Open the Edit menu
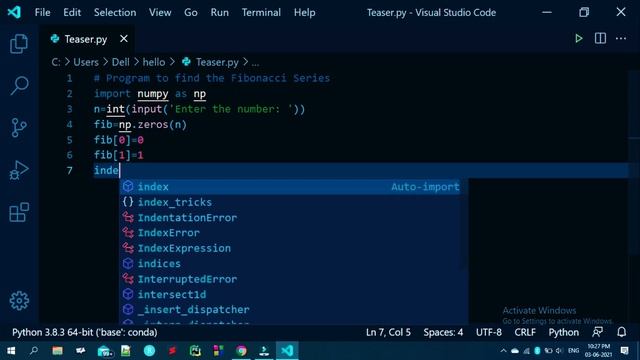The height and width of the screenshot is (360, 640). (x=72, y=12)
